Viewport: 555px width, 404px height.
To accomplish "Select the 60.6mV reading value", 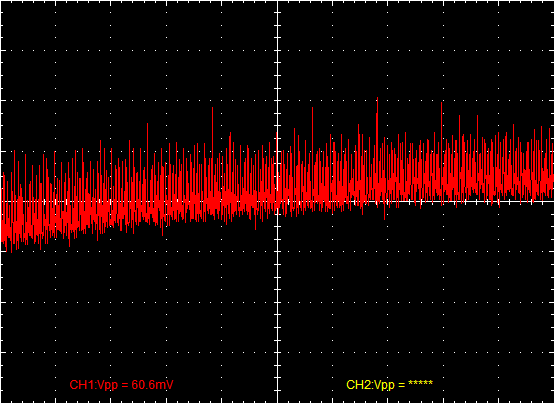I will coord(153,385).
